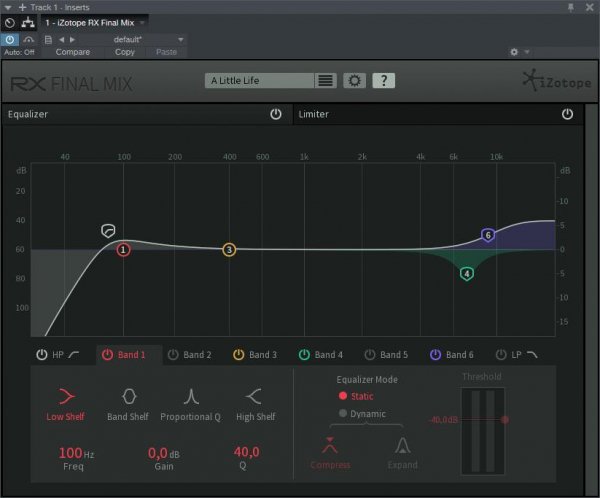Toggle Band 3 power button
Screen dimensions: 600x498
click(x=238, y=355)
